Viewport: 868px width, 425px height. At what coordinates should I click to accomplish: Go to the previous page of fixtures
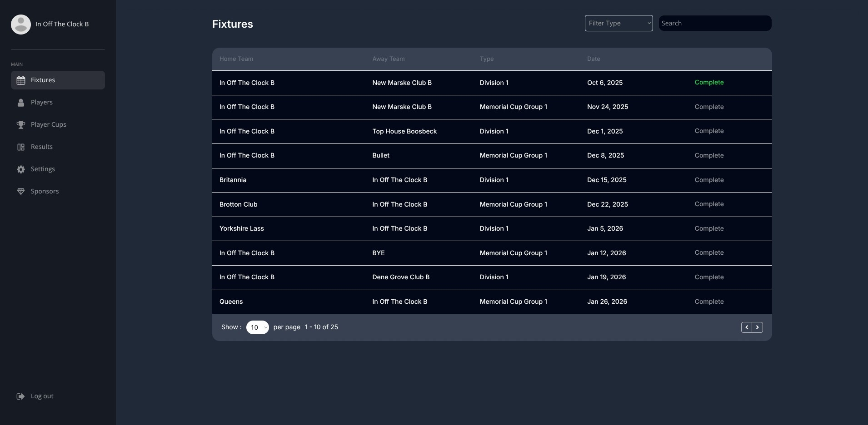[746, 327]
